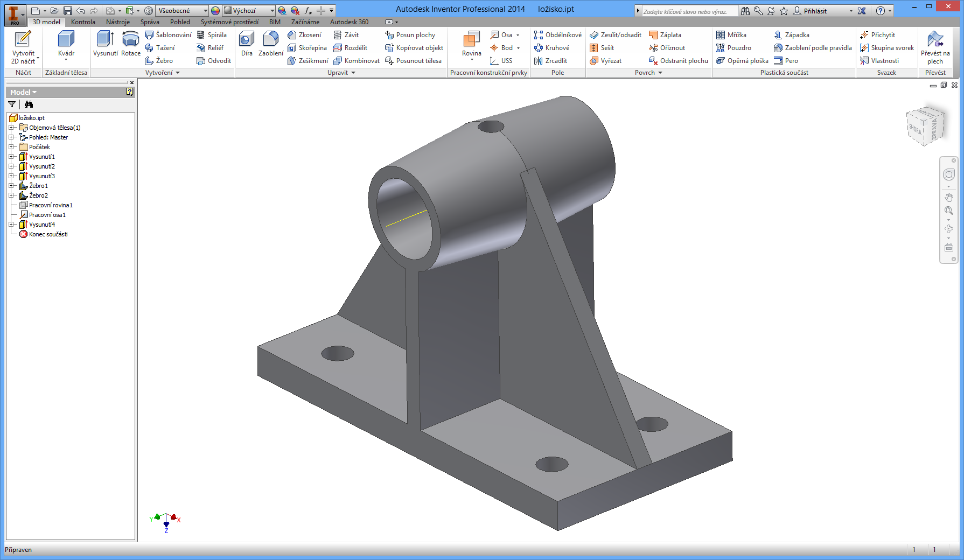
Task: Choose the Skořepina shell tool
Action: coord(307,48)
